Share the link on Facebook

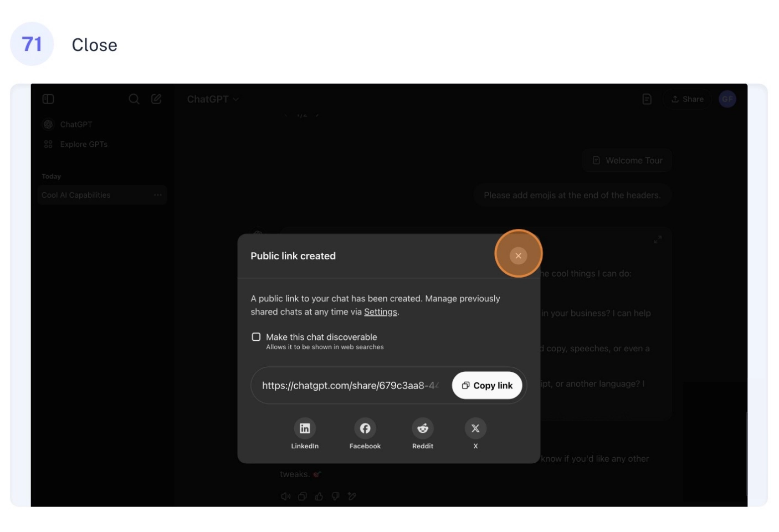[x=365, y=428]
